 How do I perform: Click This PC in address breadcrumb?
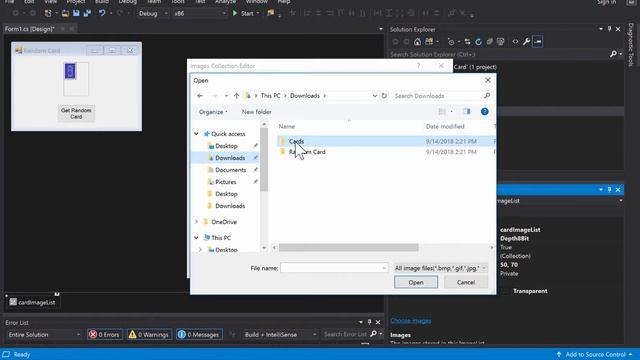270,96
